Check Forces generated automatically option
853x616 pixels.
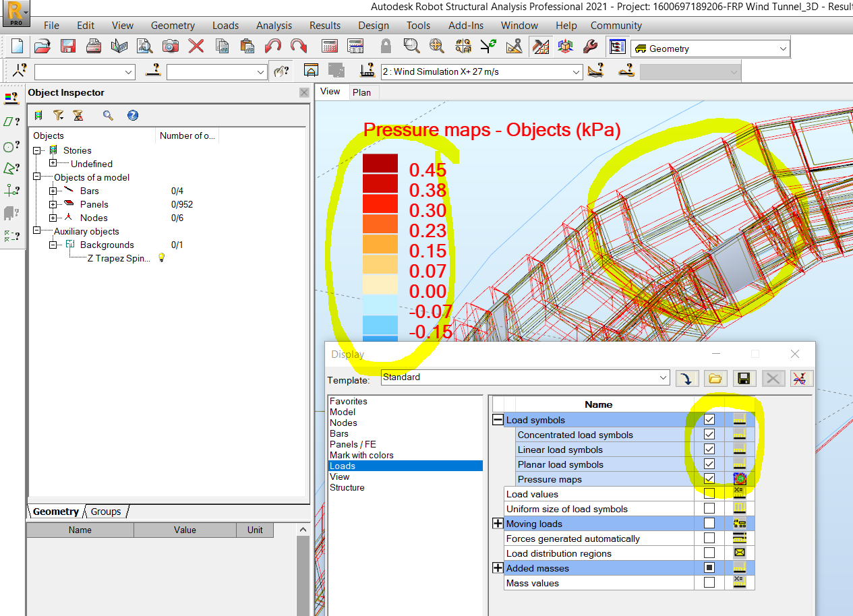(x=709, y=538)
